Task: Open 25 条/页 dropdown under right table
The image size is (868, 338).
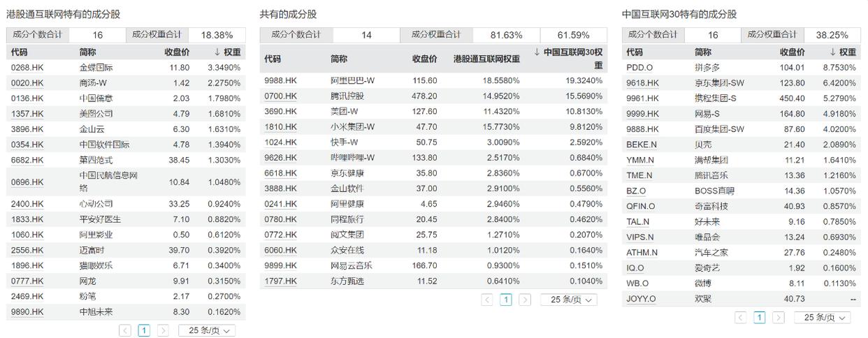Action: [x=823, y=317]
